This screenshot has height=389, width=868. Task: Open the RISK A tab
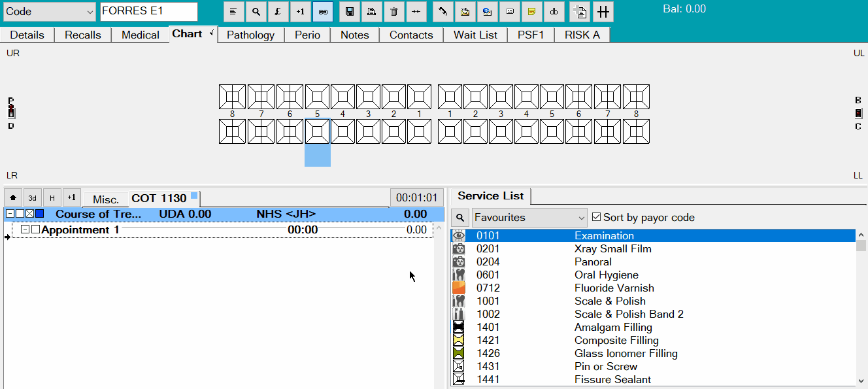coord(582,35)
